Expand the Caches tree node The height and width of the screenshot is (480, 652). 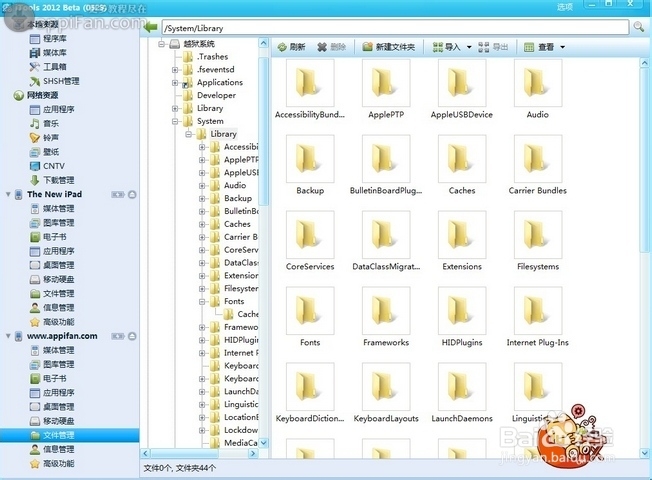coord(202,224)
